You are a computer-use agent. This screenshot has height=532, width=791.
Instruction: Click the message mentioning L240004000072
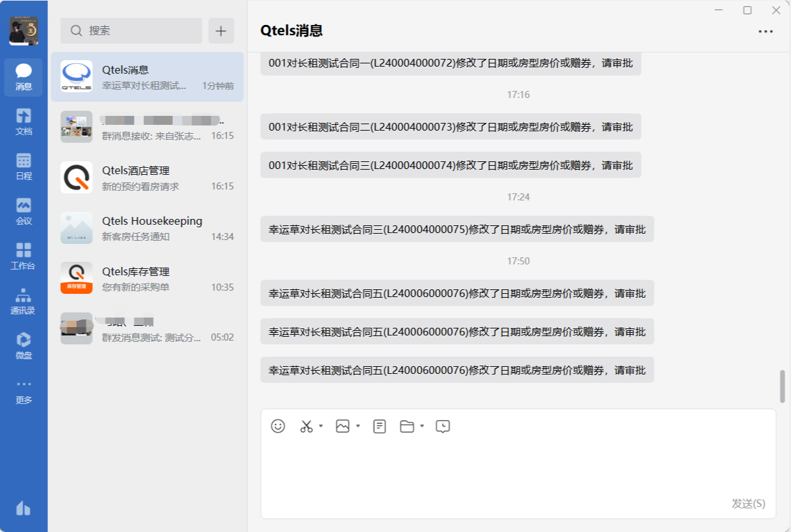tap(451, 63)
